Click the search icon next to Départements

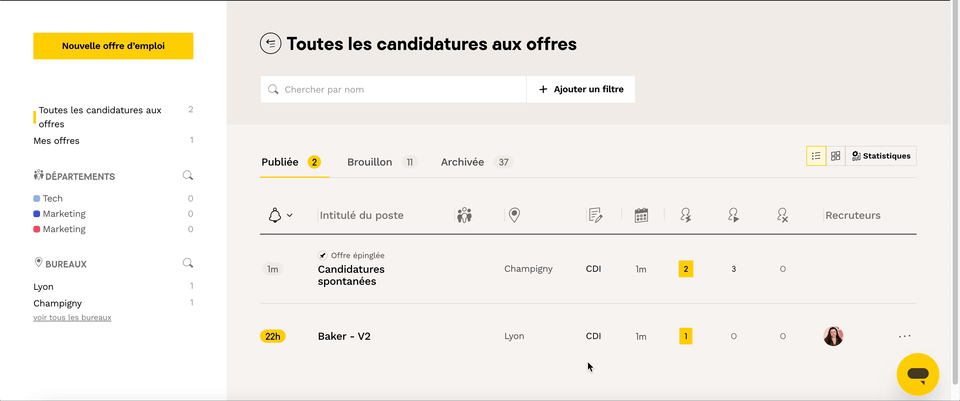[187, 176]
